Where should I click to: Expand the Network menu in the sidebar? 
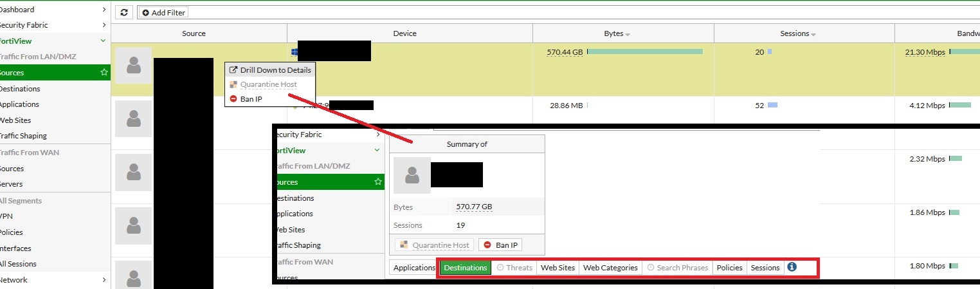tap(104, 280)
